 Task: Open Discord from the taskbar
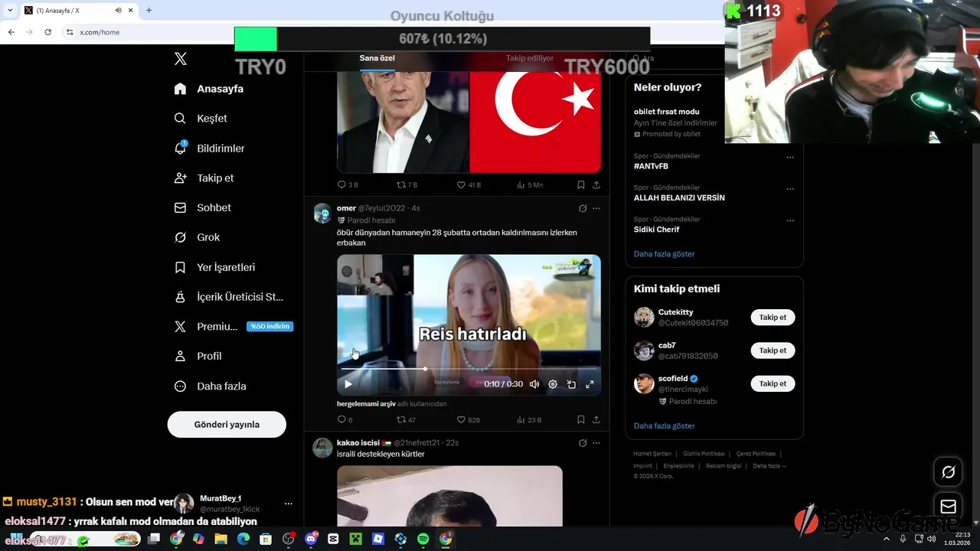click(x=311, y=539)
